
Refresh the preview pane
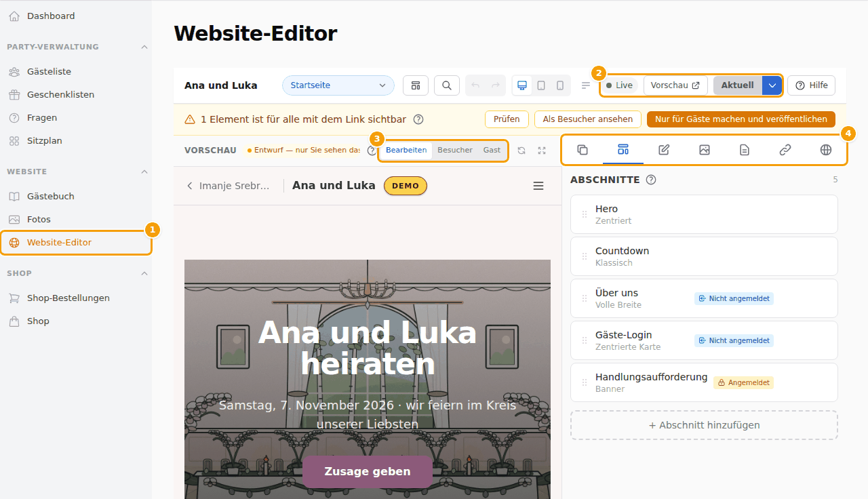(521, 151)
